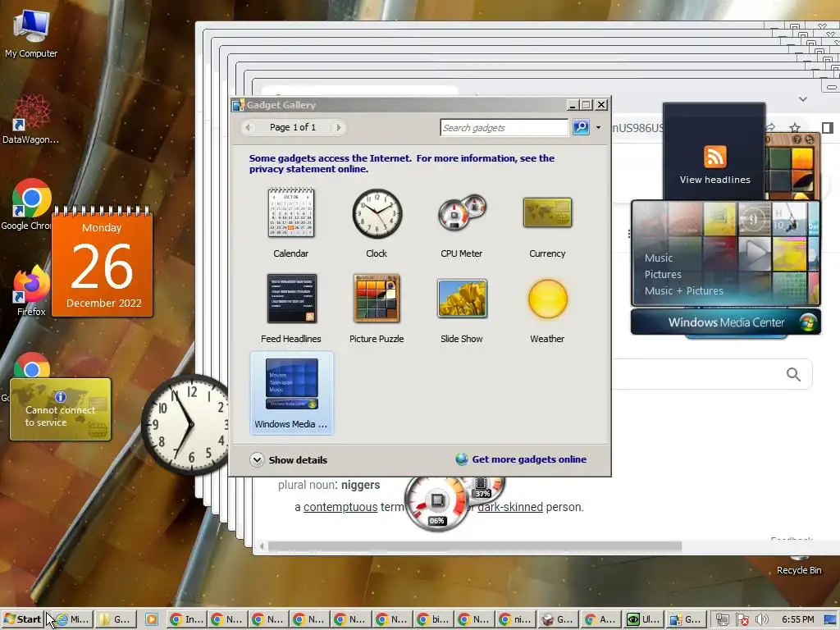Select Music in Media Center gadget

[x=659, y=258]
